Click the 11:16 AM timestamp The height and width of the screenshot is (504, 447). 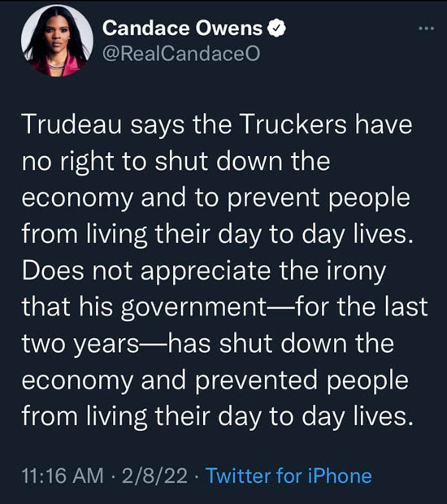[63, 476]
